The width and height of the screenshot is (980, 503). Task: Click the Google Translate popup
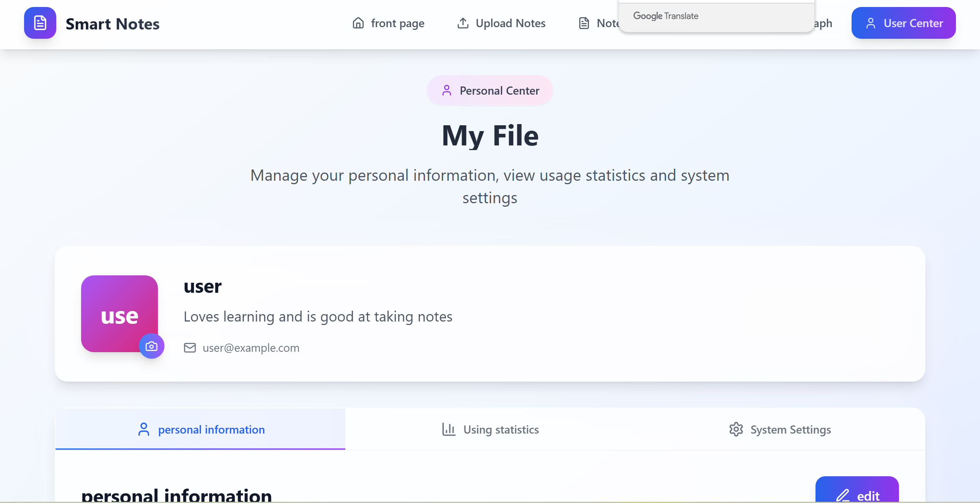pos(716,16)
